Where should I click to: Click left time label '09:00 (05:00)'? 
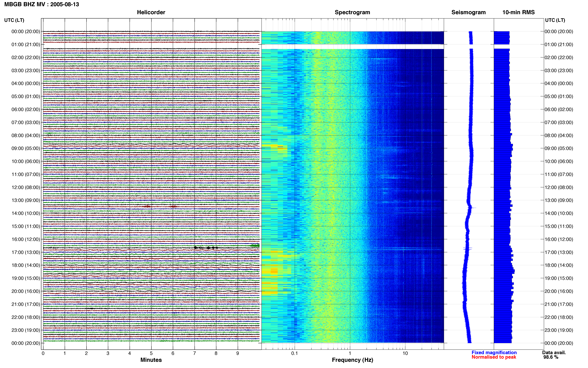point(26,148)
